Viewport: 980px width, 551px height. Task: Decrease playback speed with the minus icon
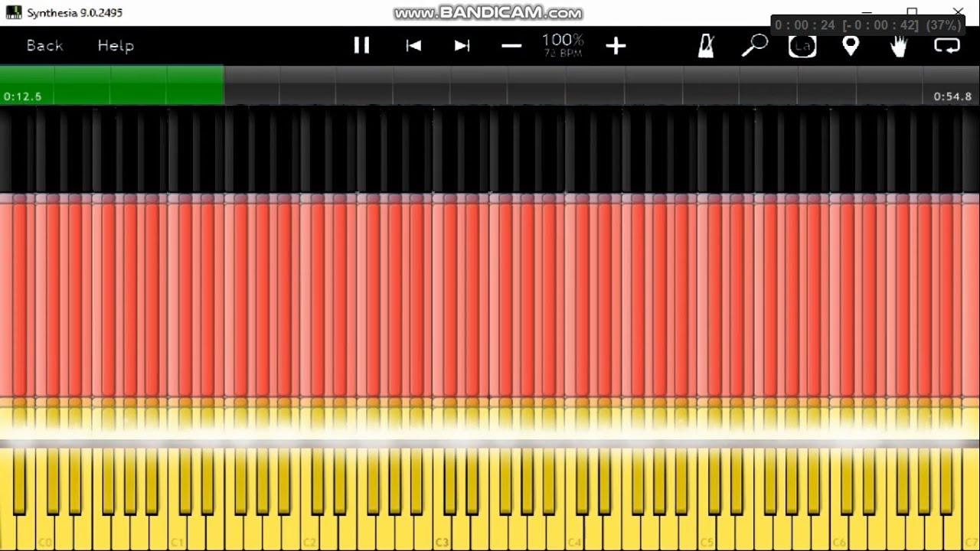point(511,46)
